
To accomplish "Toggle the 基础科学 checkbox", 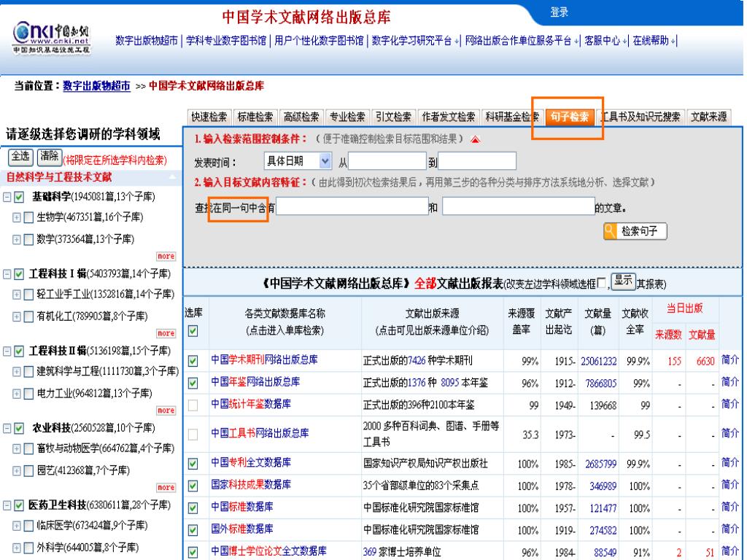I will tap(19, 197).
